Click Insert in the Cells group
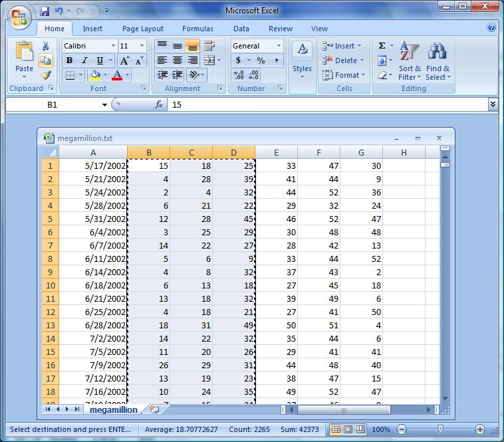Screen dimensions: 504x442 (342, 46)
